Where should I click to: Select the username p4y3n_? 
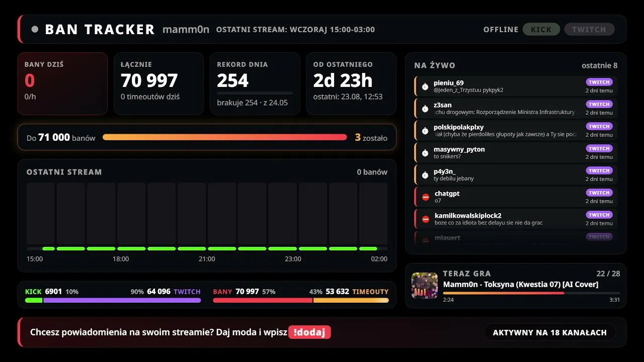point(445,171)
